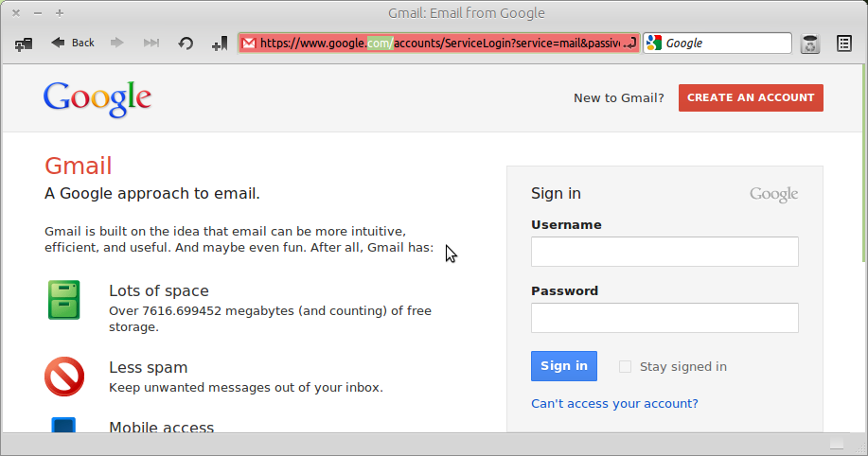868x456 pixels.
Task: Click the Gmail favicon in address bar
Action: click(249, 44)
